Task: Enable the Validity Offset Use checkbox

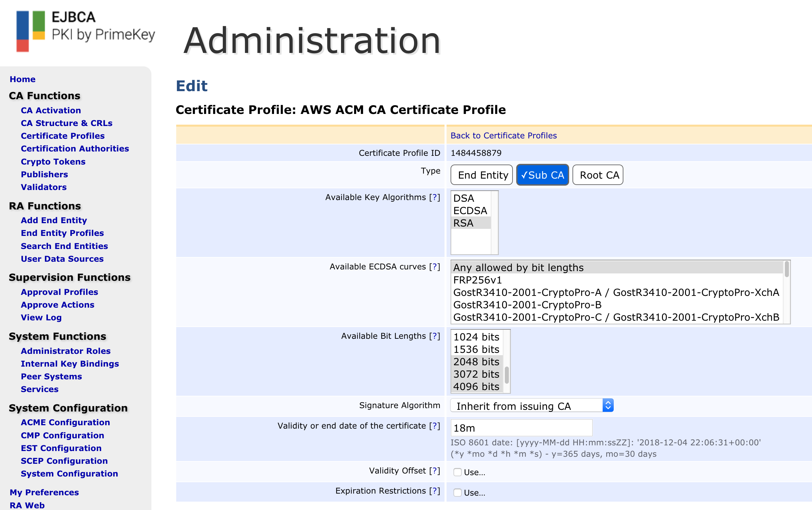Action: [457, 472]
